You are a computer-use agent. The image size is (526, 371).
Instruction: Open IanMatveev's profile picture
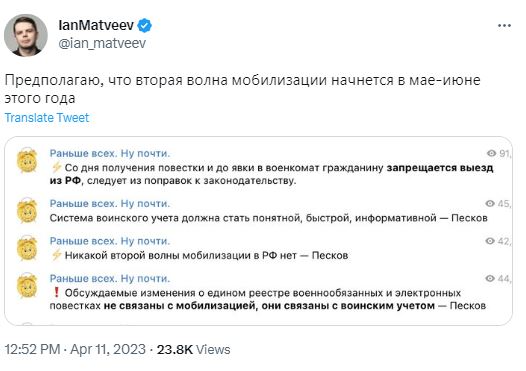pos(26,35)
